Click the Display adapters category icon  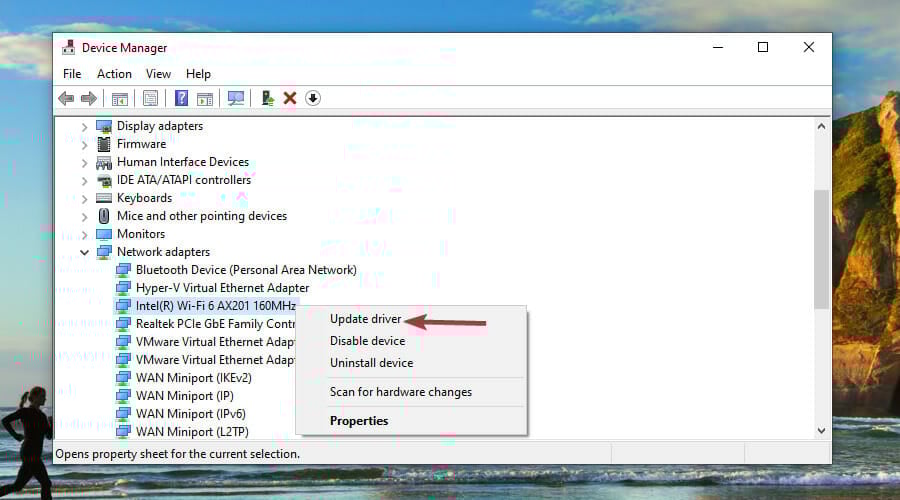click(104, 126)
